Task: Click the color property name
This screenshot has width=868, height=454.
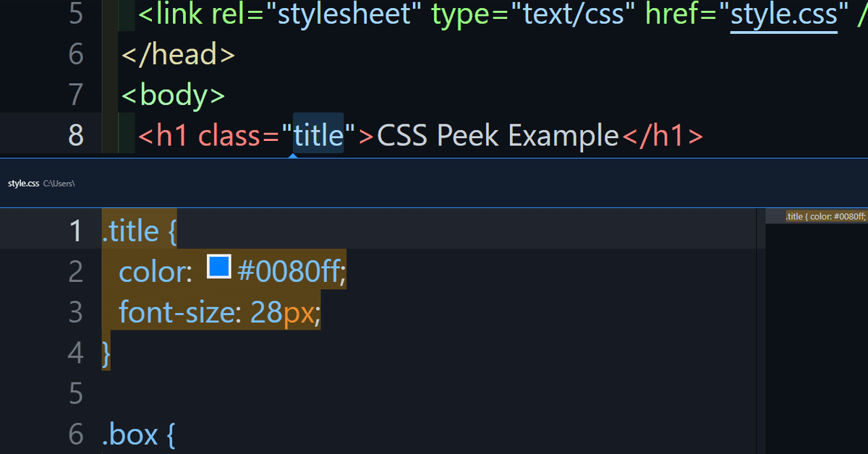Action: tap(155, 272)
